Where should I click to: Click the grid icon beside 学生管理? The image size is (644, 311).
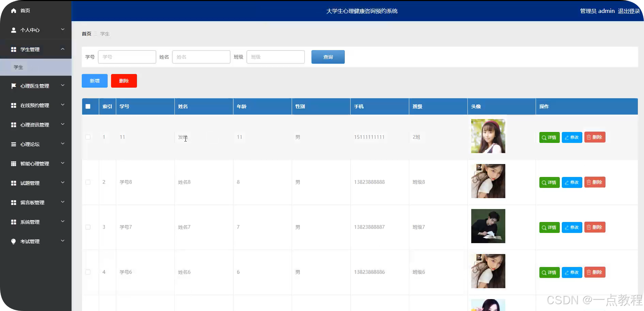[14, 49]
